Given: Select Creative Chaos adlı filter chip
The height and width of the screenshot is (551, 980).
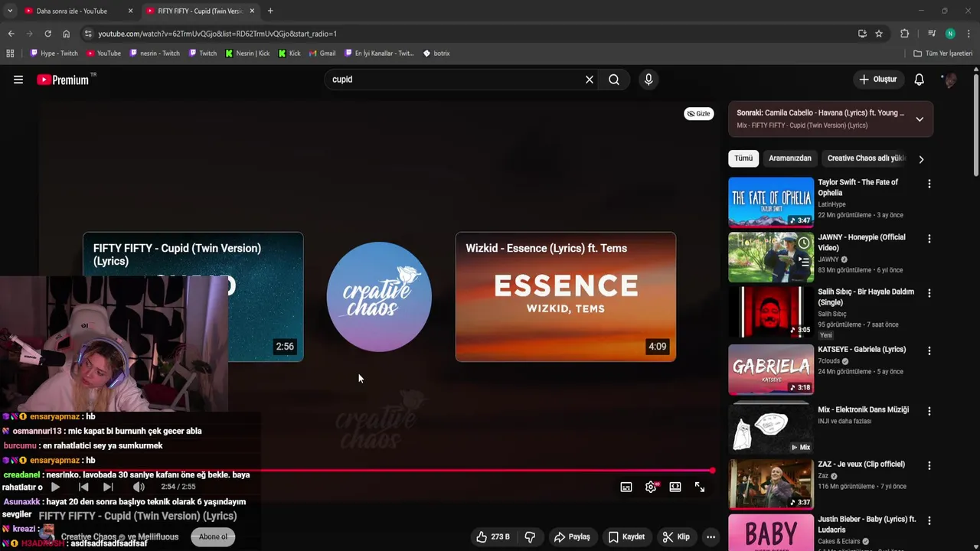Looking at the screenshot, I should click(x=865, y=158).
